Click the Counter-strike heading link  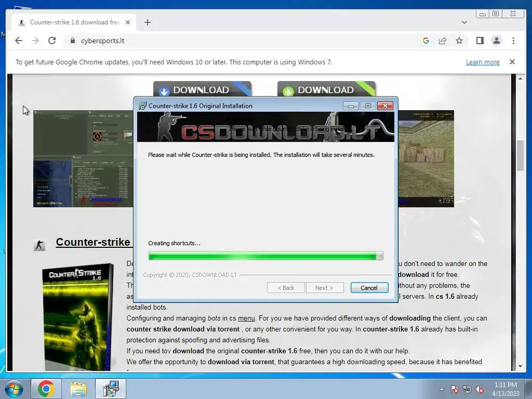pyautogui.click(x=94, y=242)
